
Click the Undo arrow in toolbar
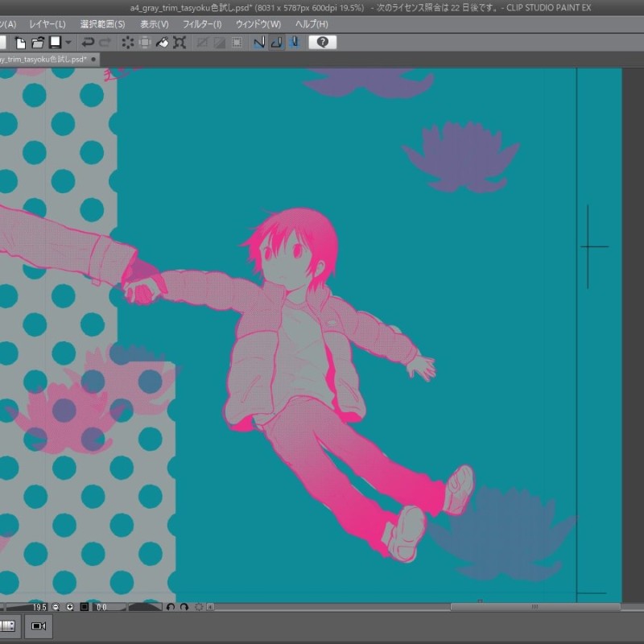point(88,42)
